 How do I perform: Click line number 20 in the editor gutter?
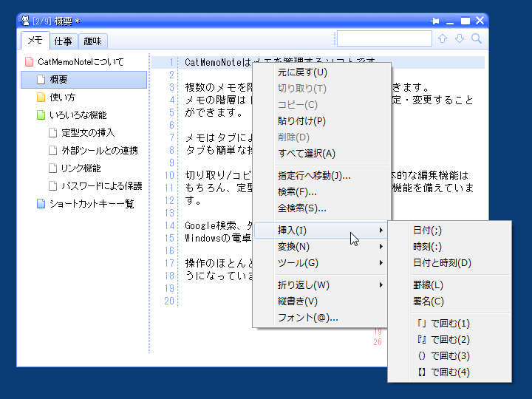click(x=169, y=301)
